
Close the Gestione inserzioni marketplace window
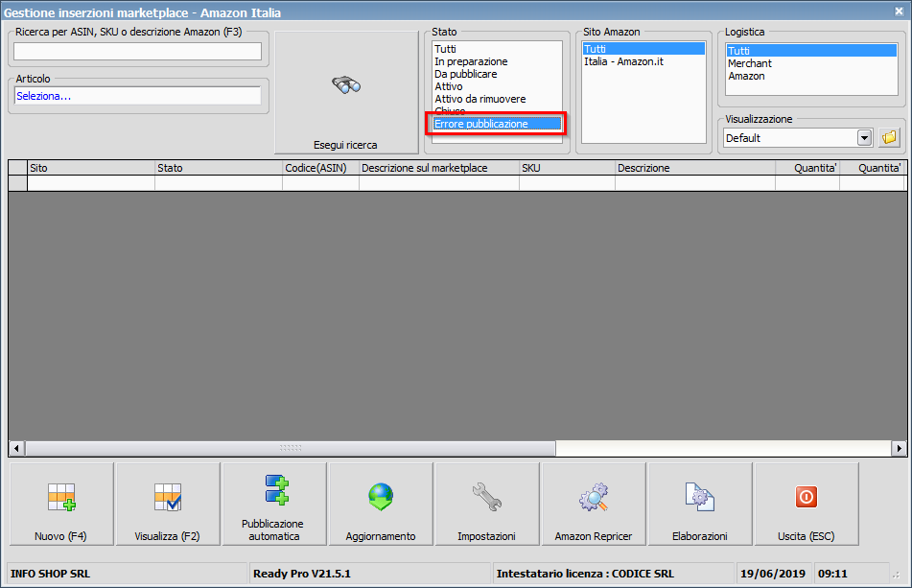click(x=899, y=12)
